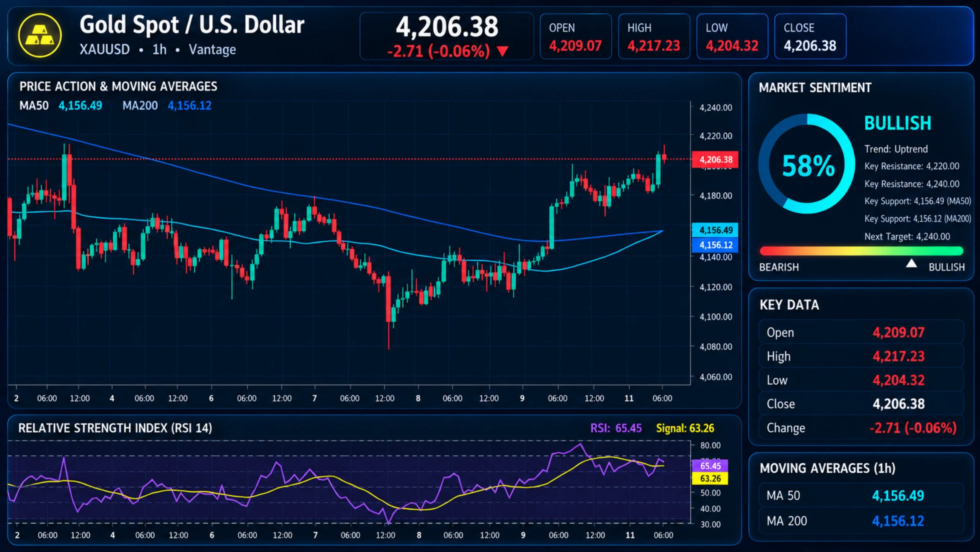Click the Trend: Uptrend line
Viewport: 980px width, 552px height.
896,149
